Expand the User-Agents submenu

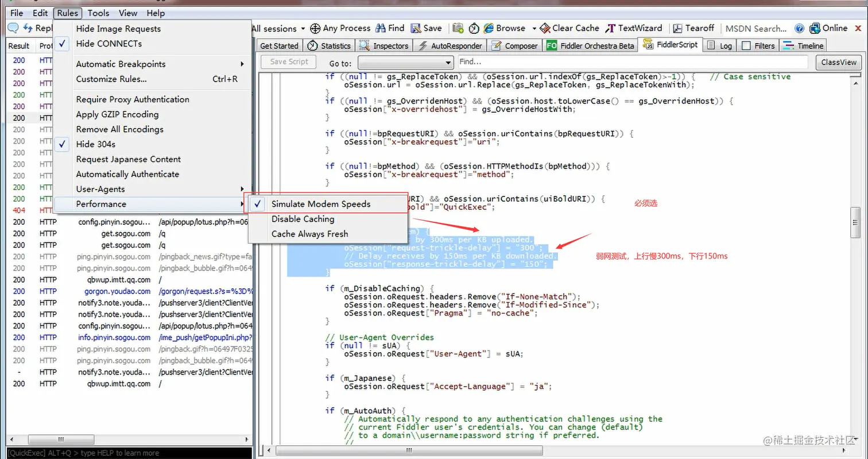tap(153, 189)
